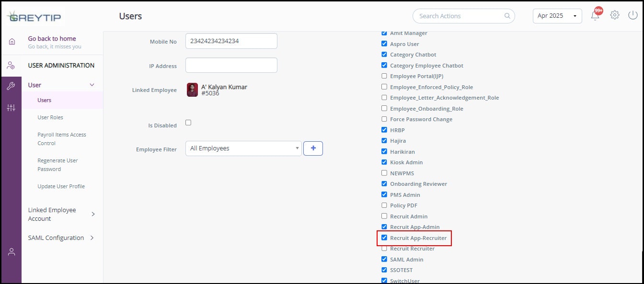Open the User Roles menu item
This screenshot has height=284, width=644.
[x=50, y=117]
